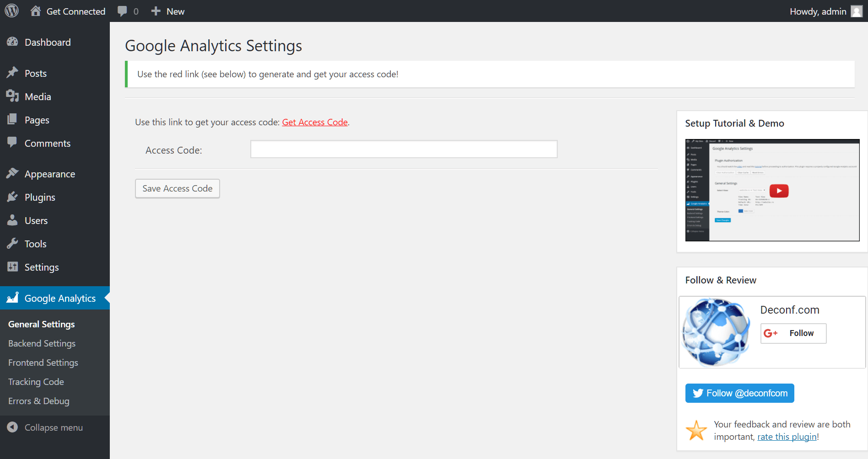Click the gold star review icon

tap(696, 430)
